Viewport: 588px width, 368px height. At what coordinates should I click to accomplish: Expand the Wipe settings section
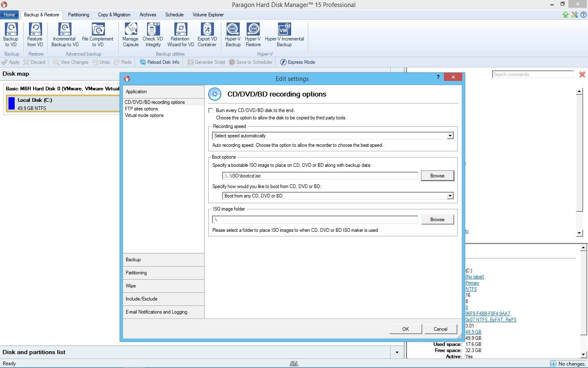click(163, 286)
